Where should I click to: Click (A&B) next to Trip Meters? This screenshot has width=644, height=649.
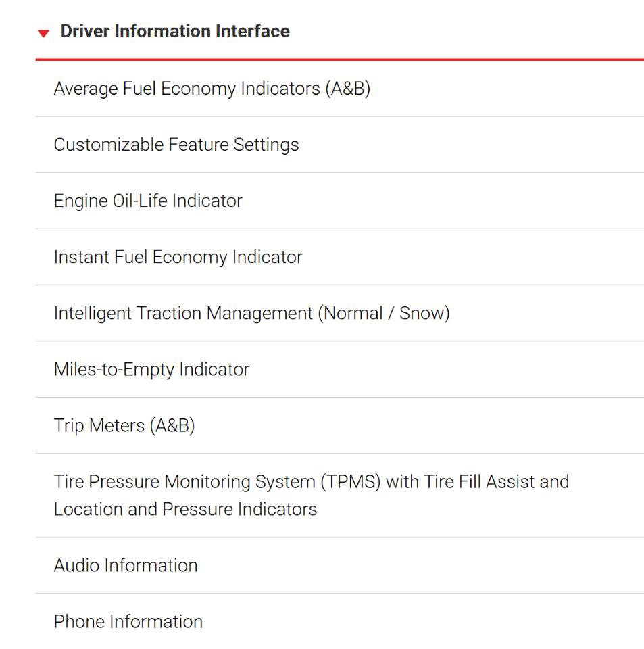pos(172,425)
